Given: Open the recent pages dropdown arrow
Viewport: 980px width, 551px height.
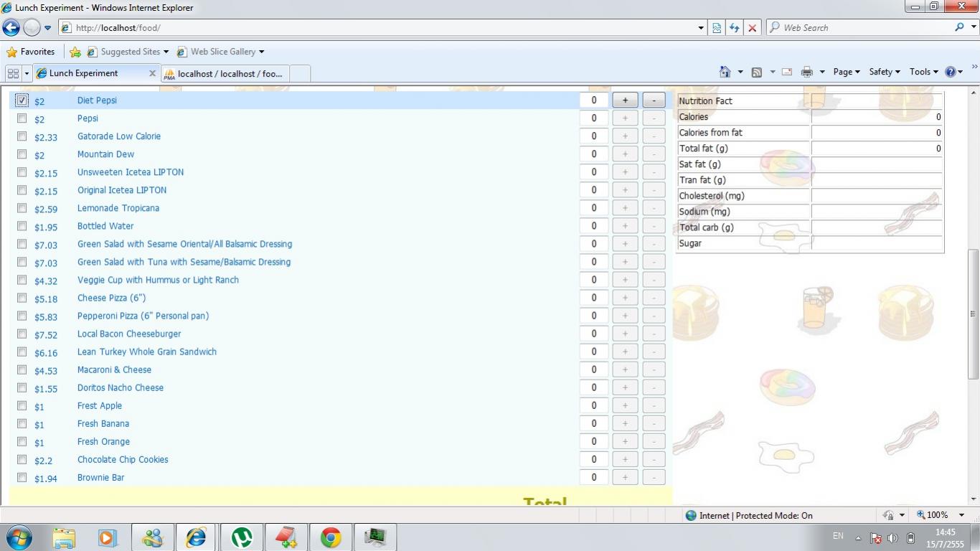Looking at the screenshot, I should point(47,28).
